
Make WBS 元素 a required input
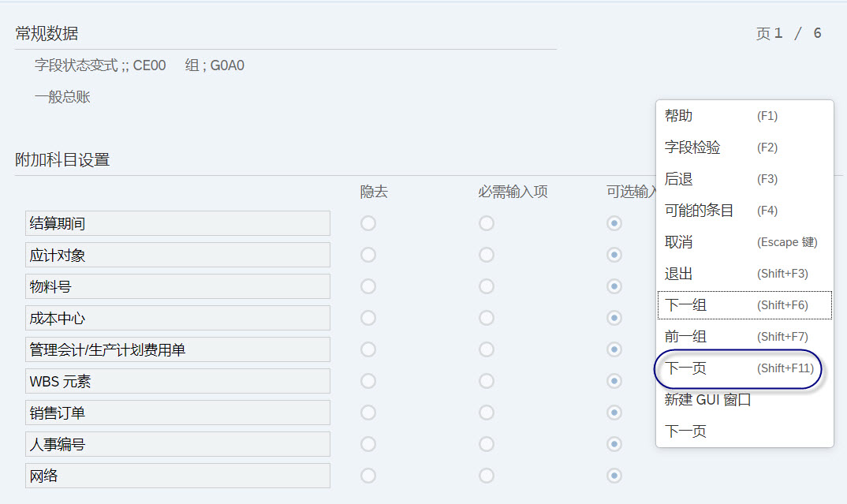click(x=487, y=381)
